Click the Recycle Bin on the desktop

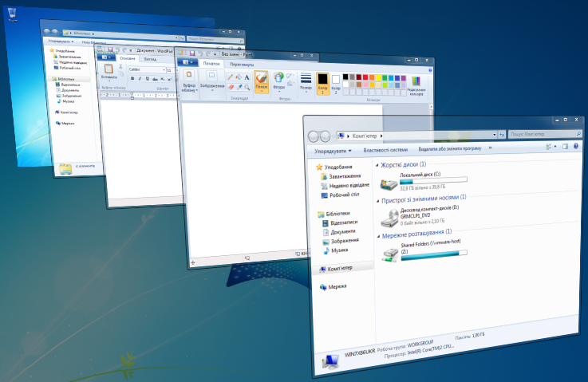[12, 14]
